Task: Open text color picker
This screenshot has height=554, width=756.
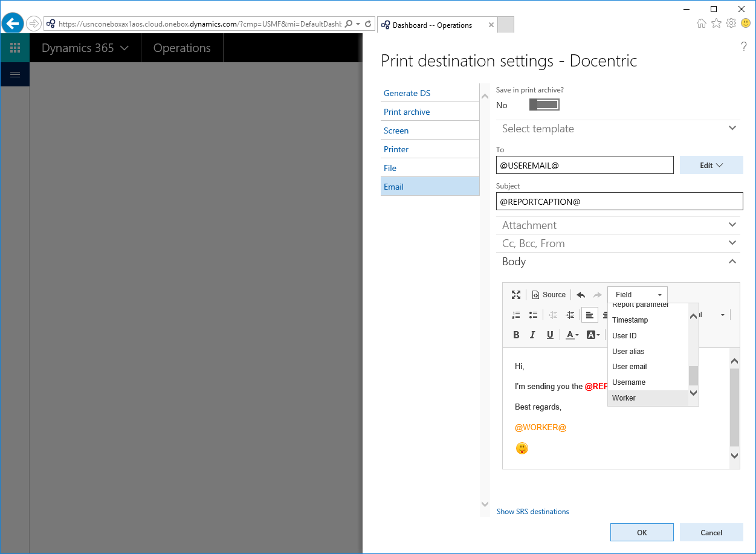Action: (572, 335)
